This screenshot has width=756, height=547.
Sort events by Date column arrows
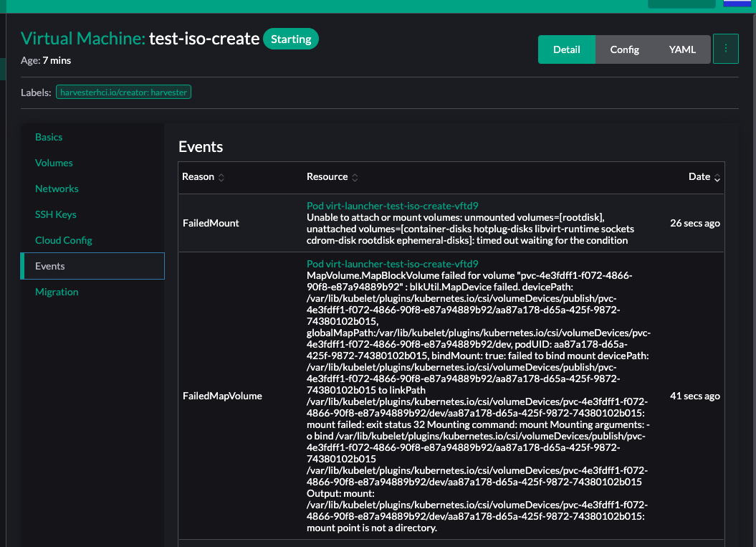[x=717, y=178]
